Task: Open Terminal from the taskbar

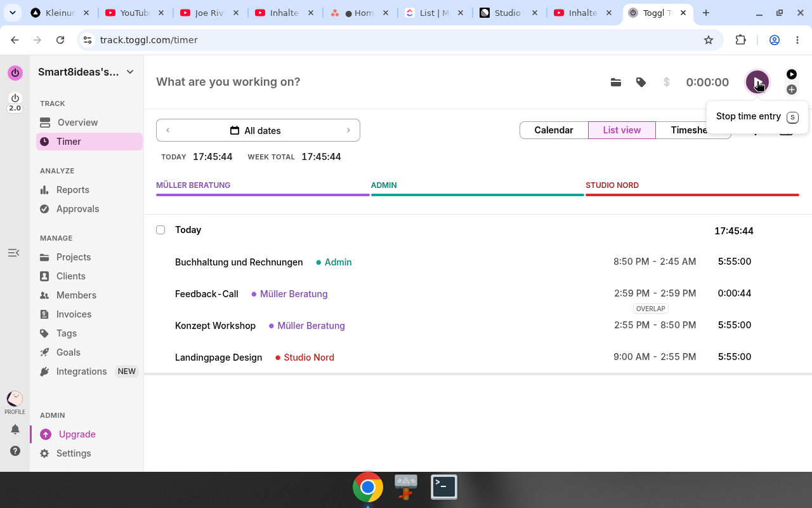Action: [x=444, y=487]
